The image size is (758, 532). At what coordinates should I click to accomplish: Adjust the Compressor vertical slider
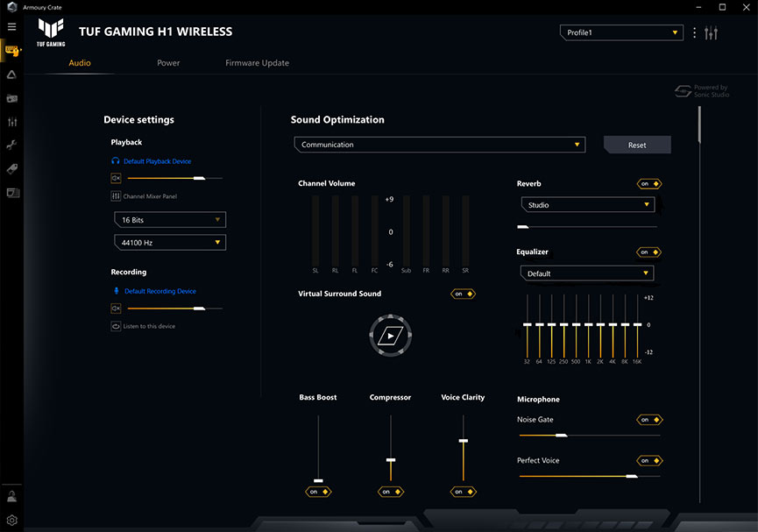[391, 448]
